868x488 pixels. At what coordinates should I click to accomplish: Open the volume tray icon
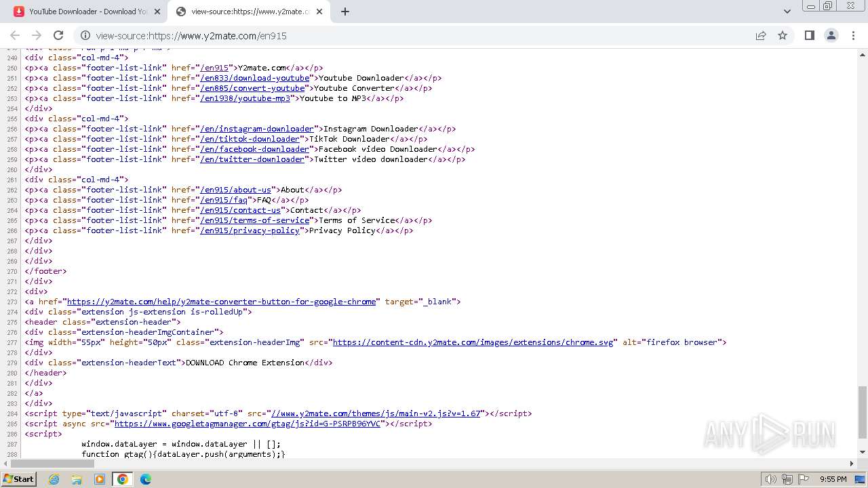click(771, 479)
